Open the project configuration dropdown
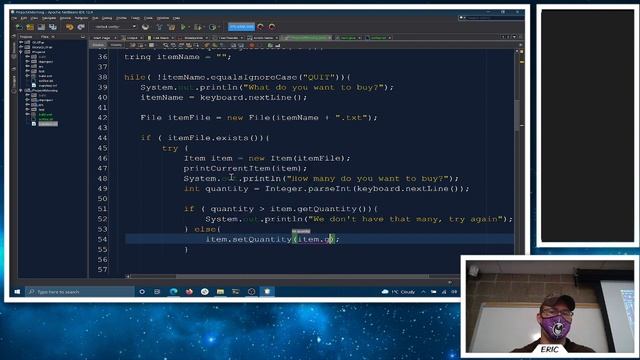Image resolution: width=640 pixels, height=360 pixels. [115, 27]
